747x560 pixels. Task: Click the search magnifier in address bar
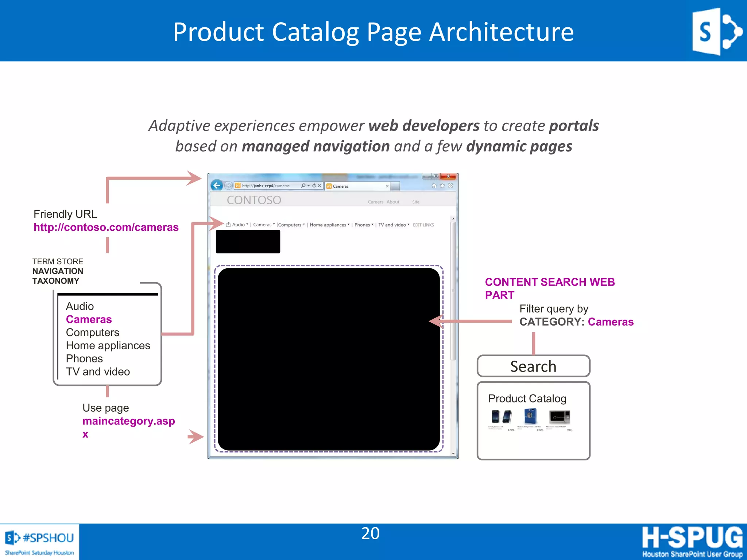(303, 186)
